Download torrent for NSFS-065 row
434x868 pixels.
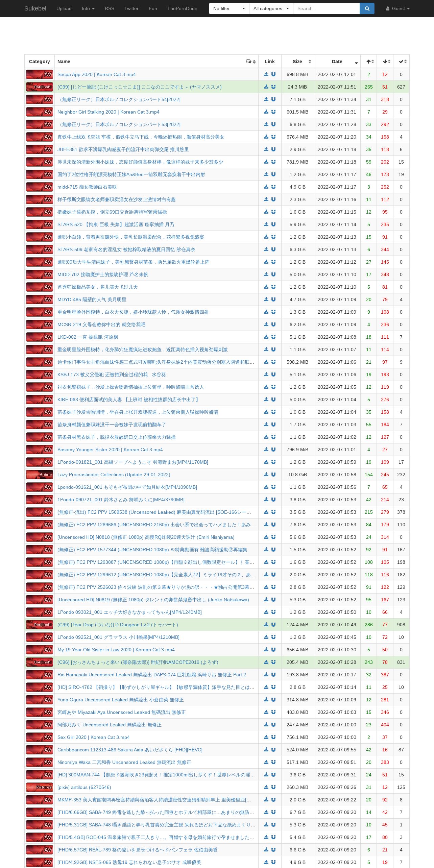(266, 862)
